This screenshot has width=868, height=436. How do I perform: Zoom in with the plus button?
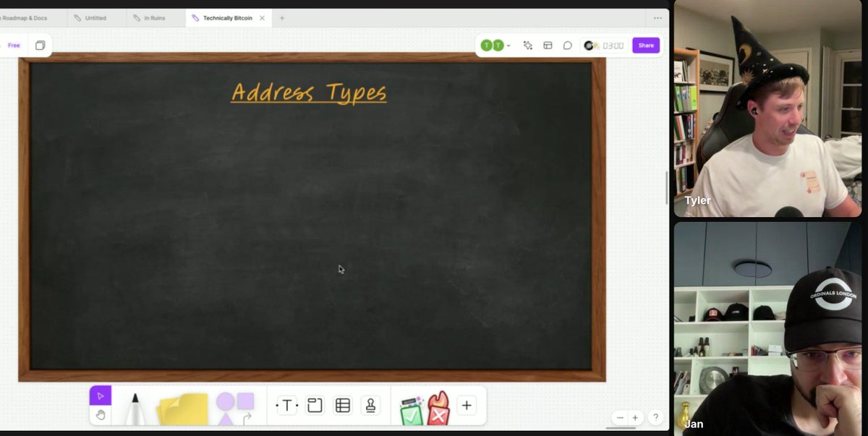pos(635,417)
